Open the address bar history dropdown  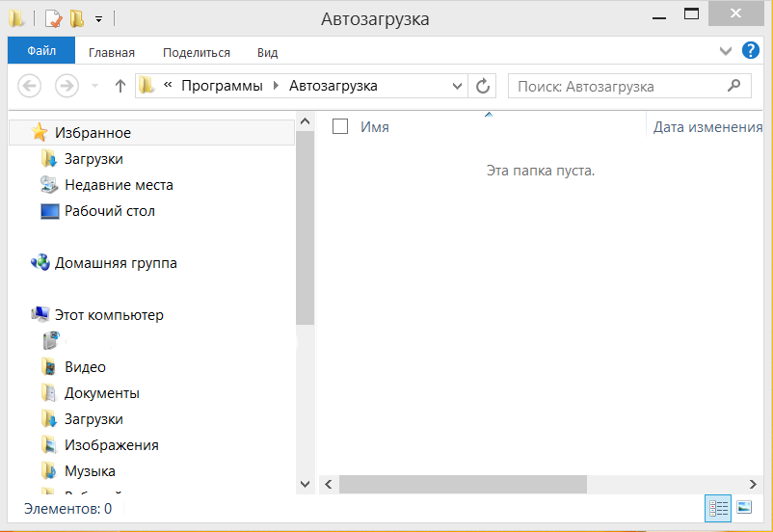[x=457, y=87]
